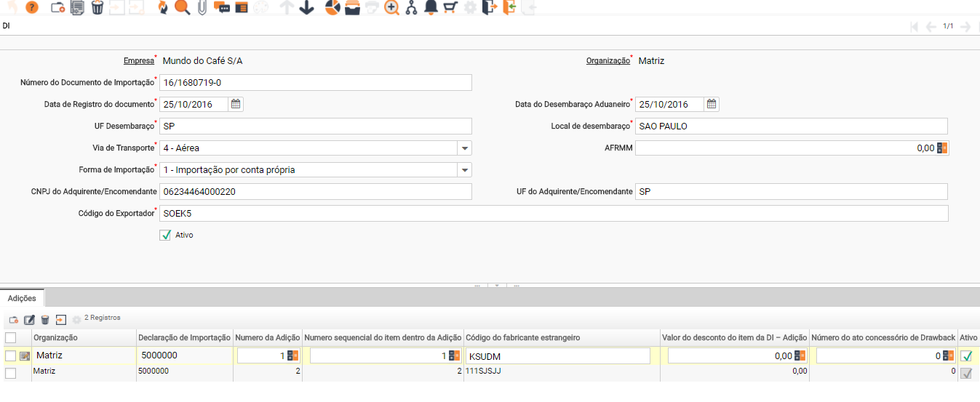980x402 pixels.
Task: Check selection box for second Matriz row
Action: pos(10,372)
